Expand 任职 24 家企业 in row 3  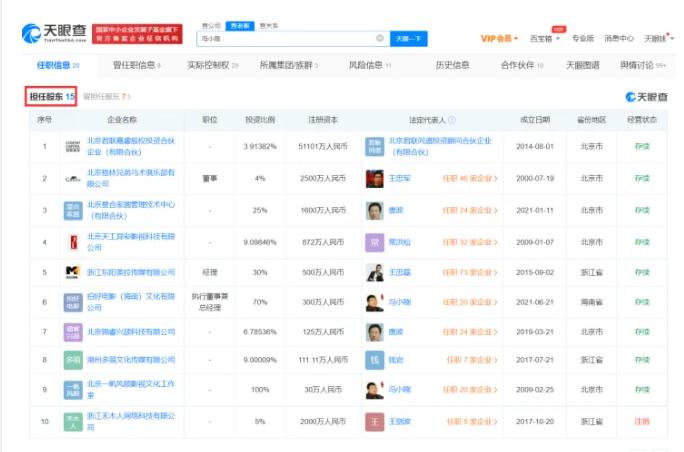pos(470,210)
